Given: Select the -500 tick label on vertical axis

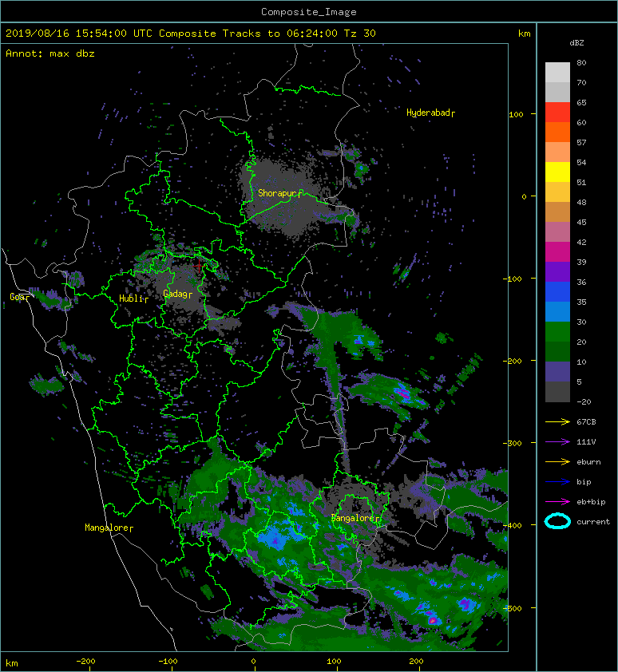Looking at the screenshot, I should click(513, 609).
